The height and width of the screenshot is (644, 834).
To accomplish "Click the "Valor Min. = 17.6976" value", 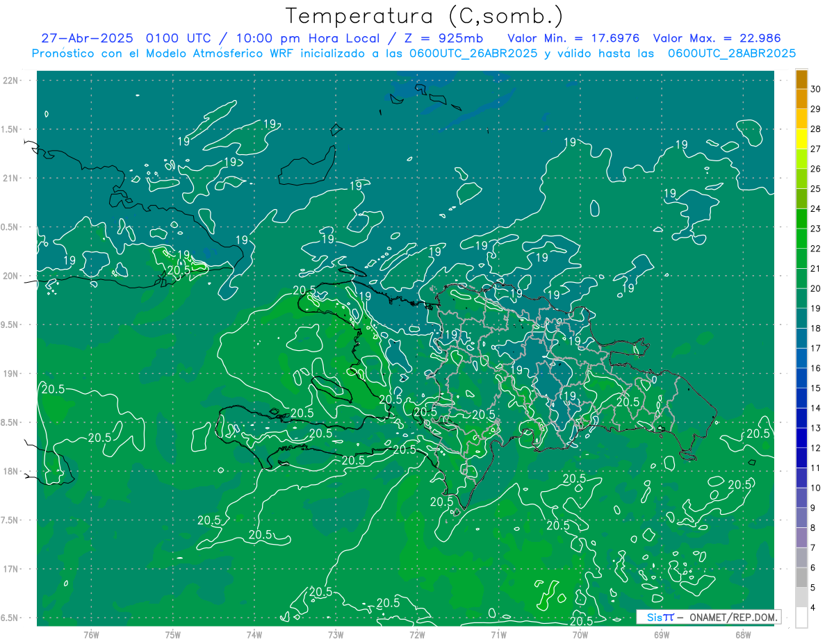I will tap(573, 38).
